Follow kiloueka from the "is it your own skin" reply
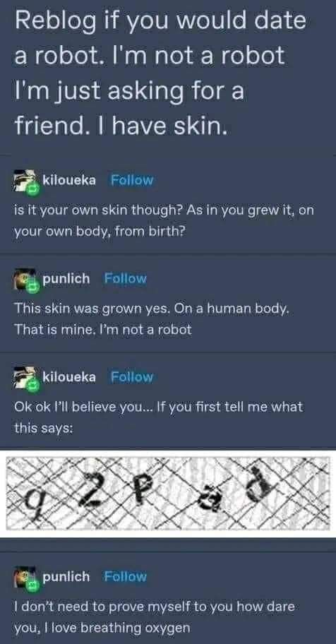This screenshot has height=644, width=336. point(132,180)
